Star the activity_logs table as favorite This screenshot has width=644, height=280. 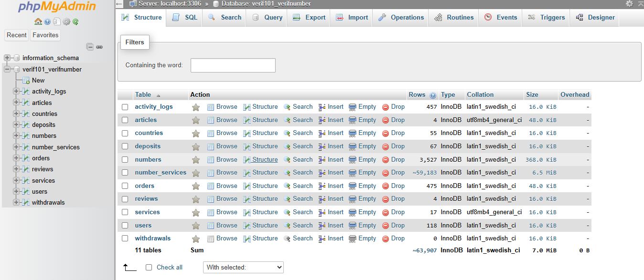pos(196,107)
